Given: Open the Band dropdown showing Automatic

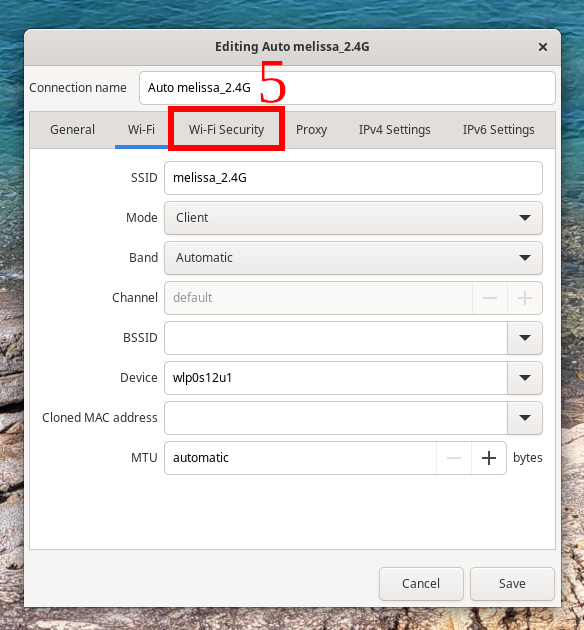Looking at the screenshot, I should pos(353,258).
